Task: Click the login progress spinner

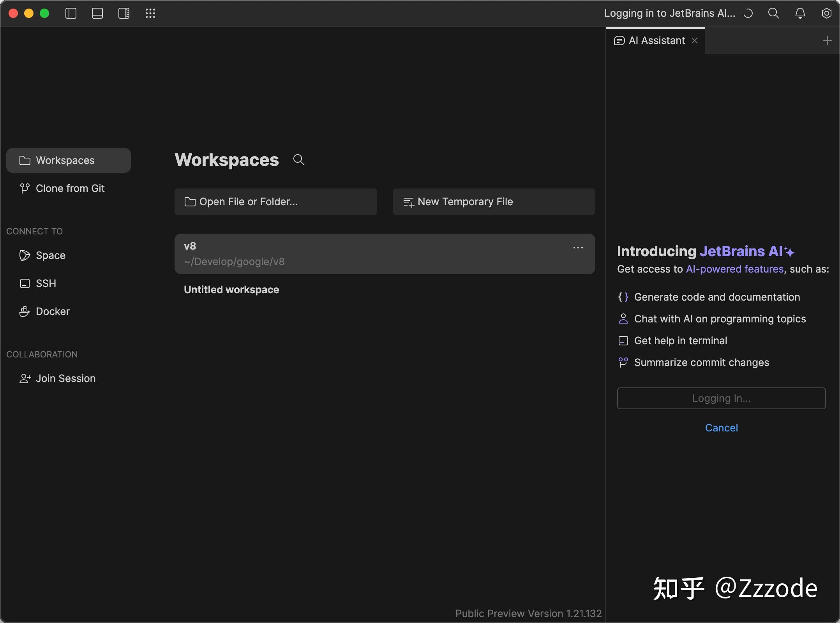Action: pyautogui.click(x=748, y=13)
